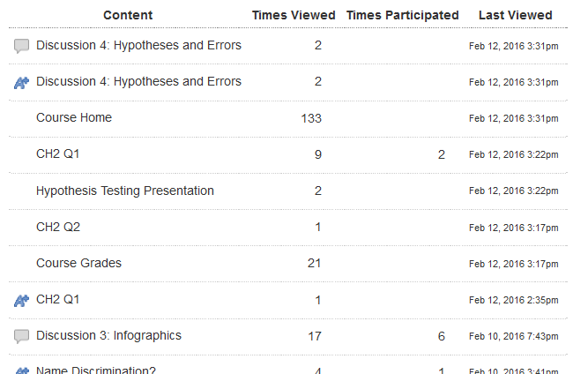Select the participation count 6 for Discussion 3
Screen dimensions: 588x374
click(x=442, y=336)
